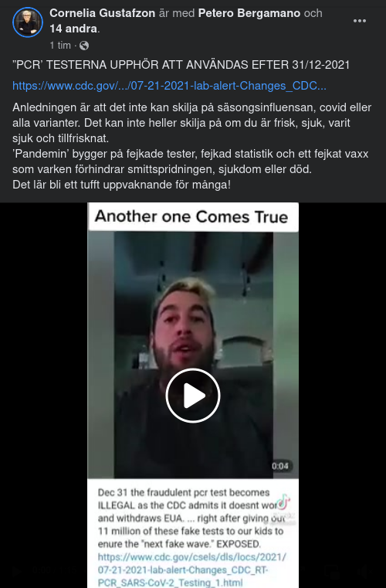Play the video with the center play button
The height and width of the screenshot is (588, 386).
pos(193,396)
